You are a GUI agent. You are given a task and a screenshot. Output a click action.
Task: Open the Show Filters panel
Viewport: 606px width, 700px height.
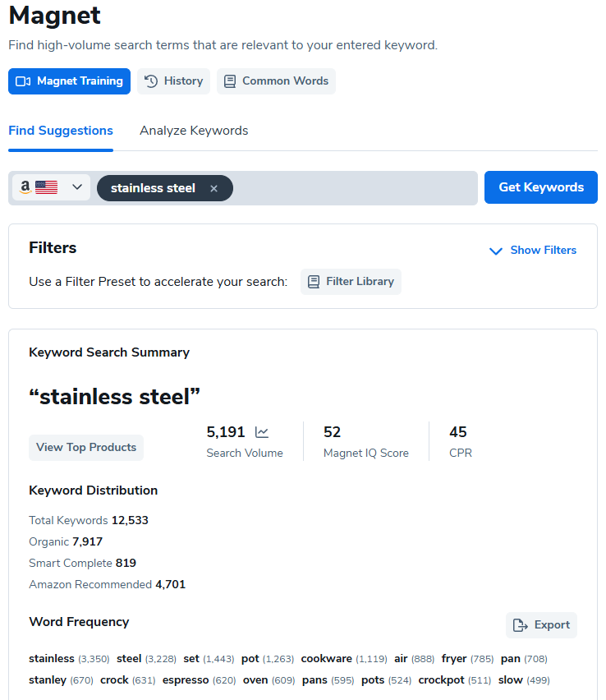click(542, 250)
